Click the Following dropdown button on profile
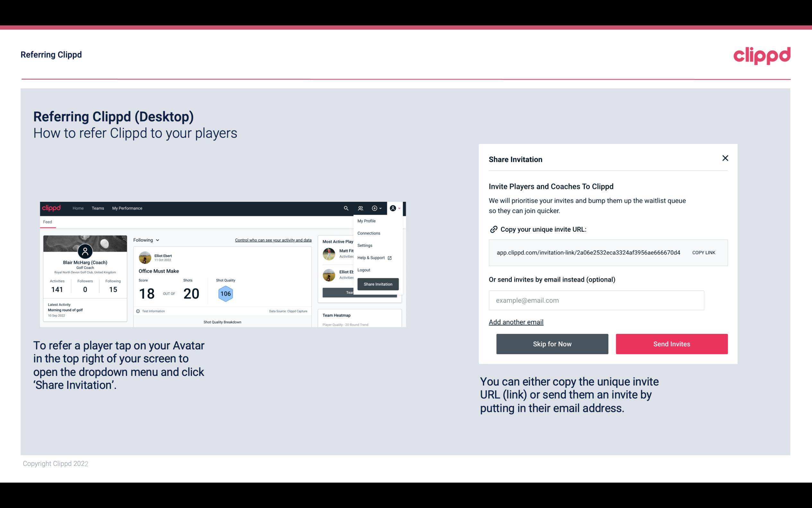 [145, 240]
